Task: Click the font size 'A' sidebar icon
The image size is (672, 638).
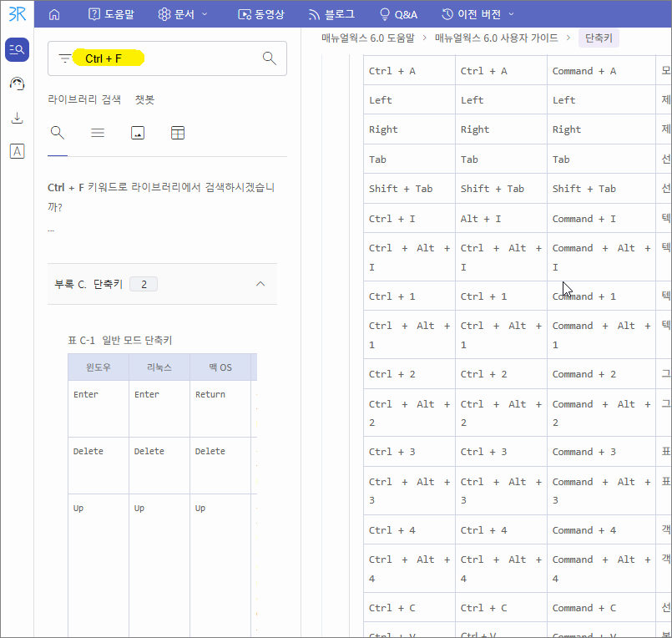Action: tap(17, 151)
